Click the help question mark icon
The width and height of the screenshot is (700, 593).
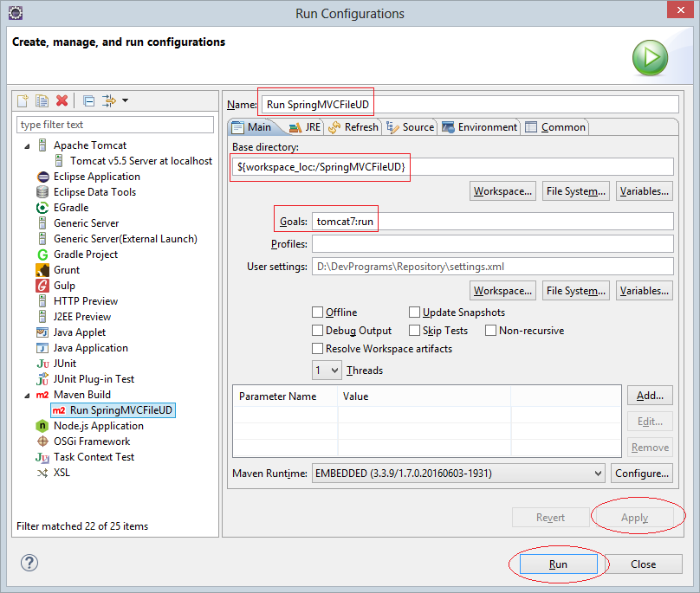coord(29,563)
